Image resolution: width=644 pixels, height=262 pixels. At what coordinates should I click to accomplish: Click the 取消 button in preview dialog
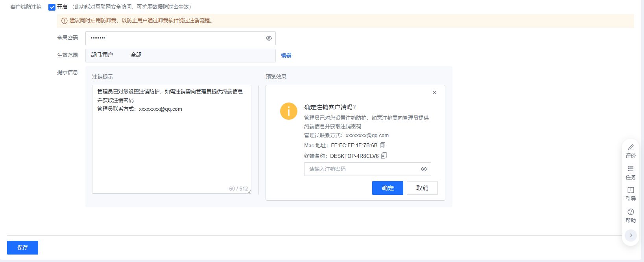coord(422,188)
